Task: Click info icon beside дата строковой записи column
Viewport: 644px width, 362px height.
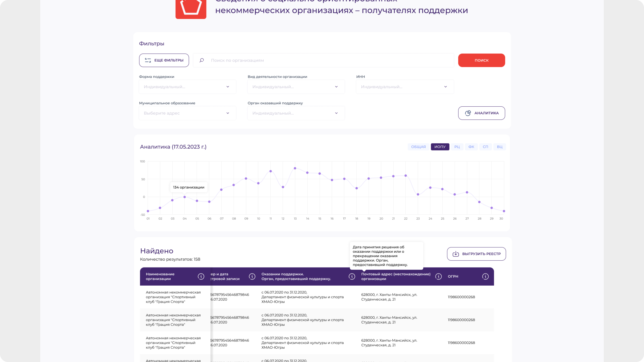Action: (252, 276)
